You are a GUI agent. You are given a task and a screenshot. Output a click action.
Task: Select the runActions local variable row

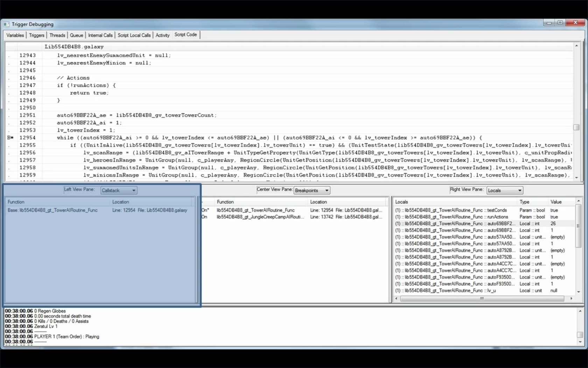click(x=484, y=217)
